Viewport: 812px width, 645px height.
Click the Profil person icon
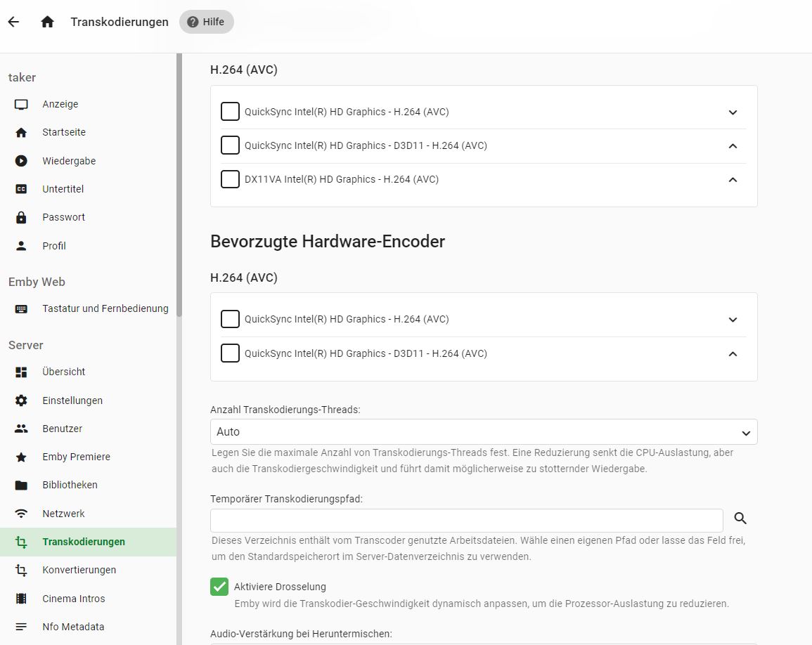tap(21, 246)
